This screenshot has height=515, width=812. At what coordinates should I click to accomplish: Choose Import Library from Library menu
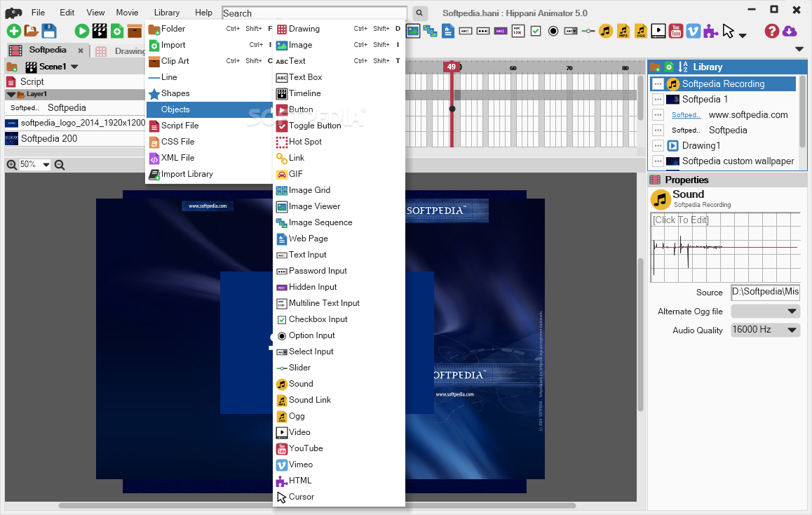pos(209,174)
